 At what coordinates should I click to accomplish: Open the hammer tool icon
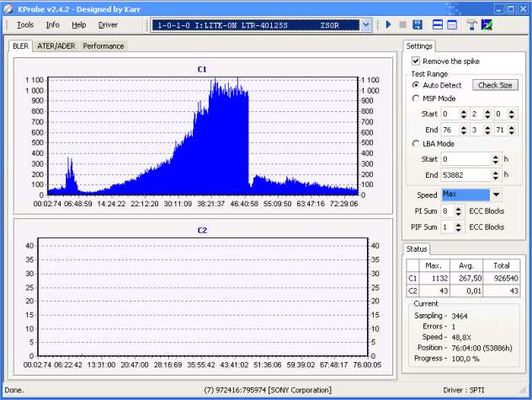pos(471,24)
